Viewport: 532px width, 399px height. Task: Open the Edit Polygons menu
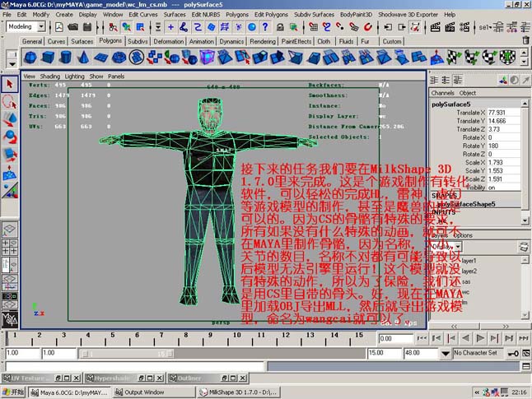tap(271, 15)
